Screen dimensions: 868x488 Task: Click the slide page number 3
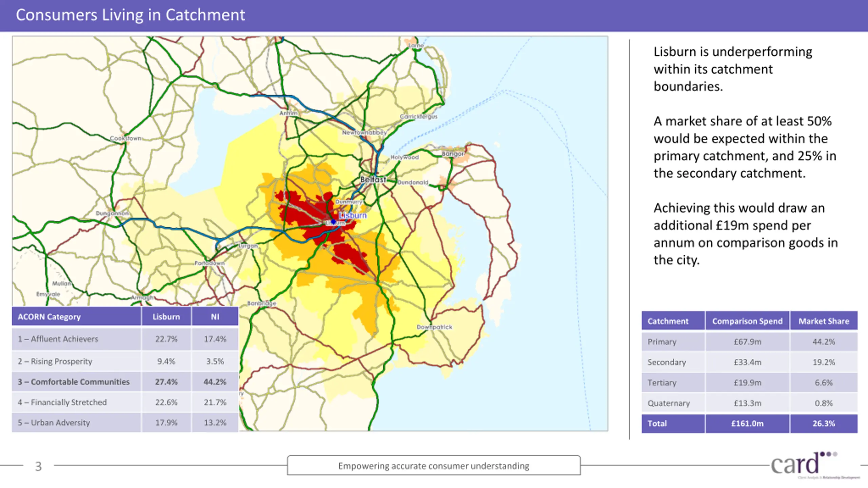pos(38,466)
